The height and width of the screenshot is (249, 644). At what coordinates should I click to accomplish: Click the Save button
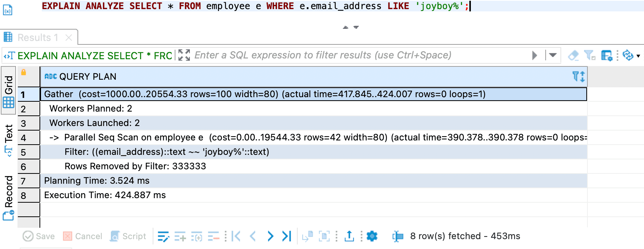pos(39,236)
